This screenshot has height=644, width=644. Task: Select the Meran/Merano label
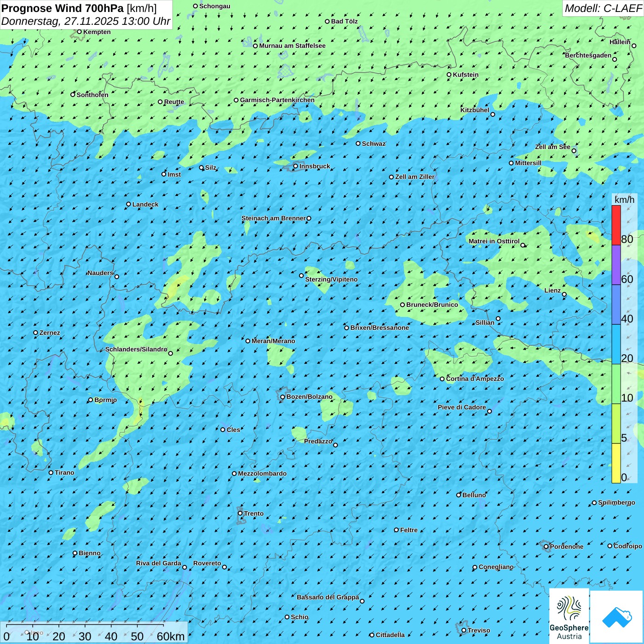click(x=273, y=341)
